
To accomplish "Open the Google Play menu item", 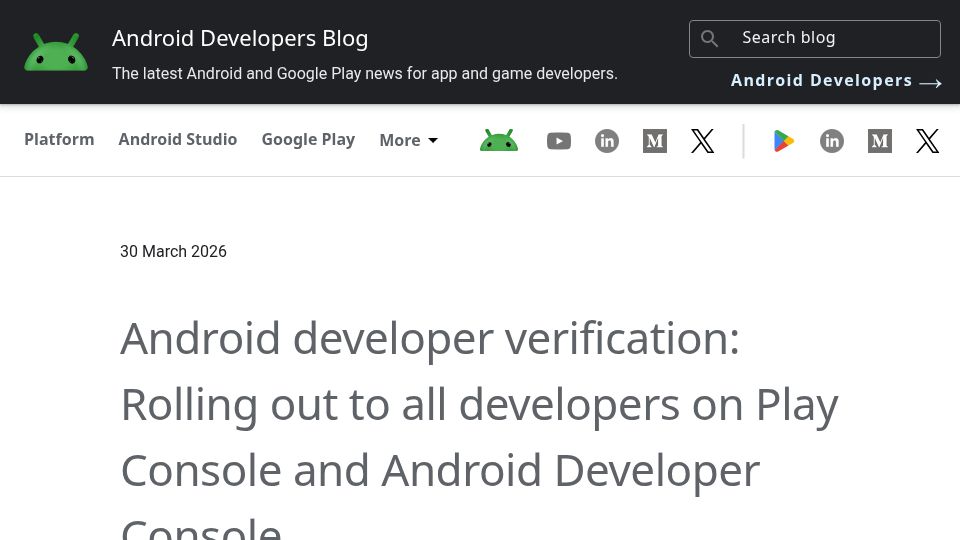I will (308, 140).
